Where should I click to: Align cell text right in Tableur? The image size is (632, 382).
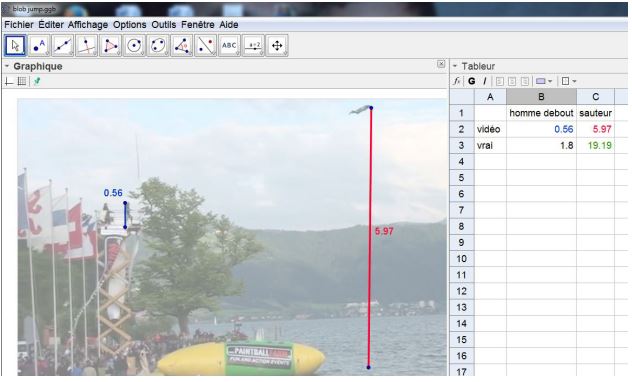(525, 81)
